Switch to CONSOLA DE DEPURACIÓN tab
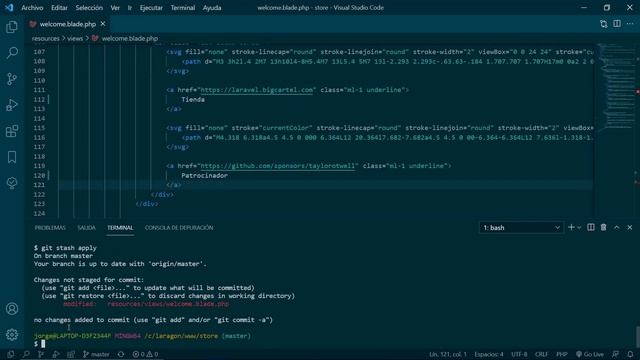Image resolution: width=640 pixels, height=360 pixels. (x=179, y=228)
